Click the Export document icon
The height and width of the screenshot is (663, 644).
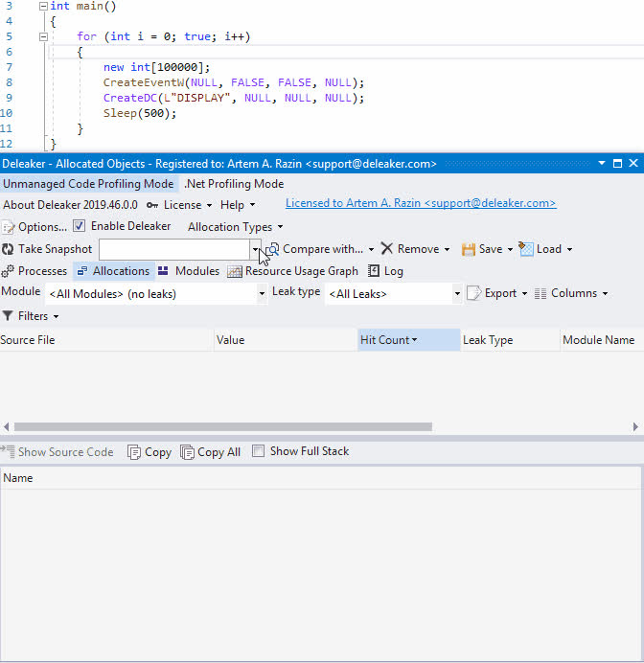[x=473, y=293]
